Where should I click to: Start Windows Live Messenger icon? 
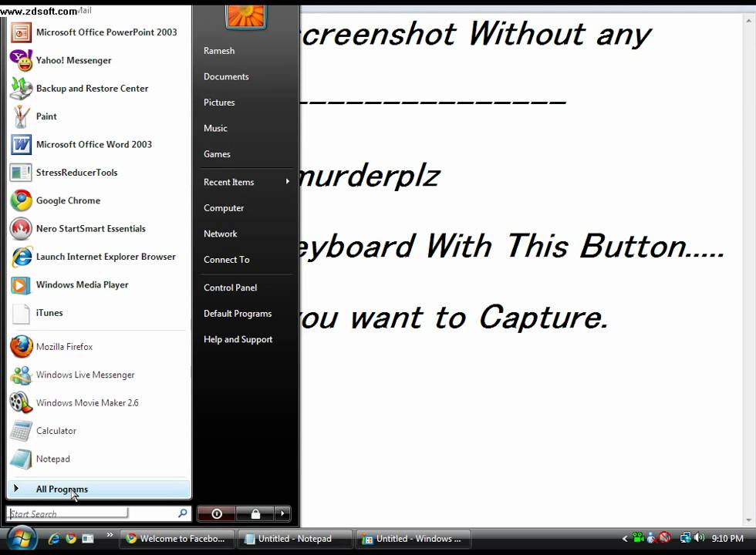(22, 375)
